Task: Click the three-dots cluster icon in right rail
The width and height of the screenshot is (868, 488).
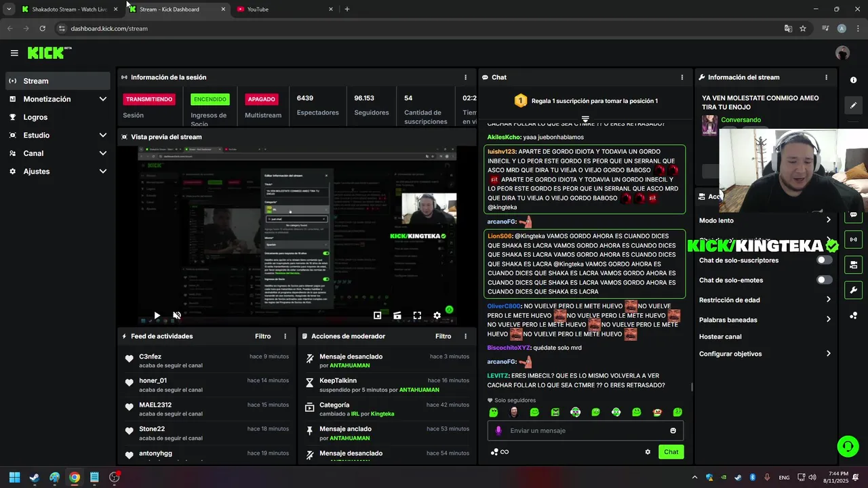Action: [853, 316]
